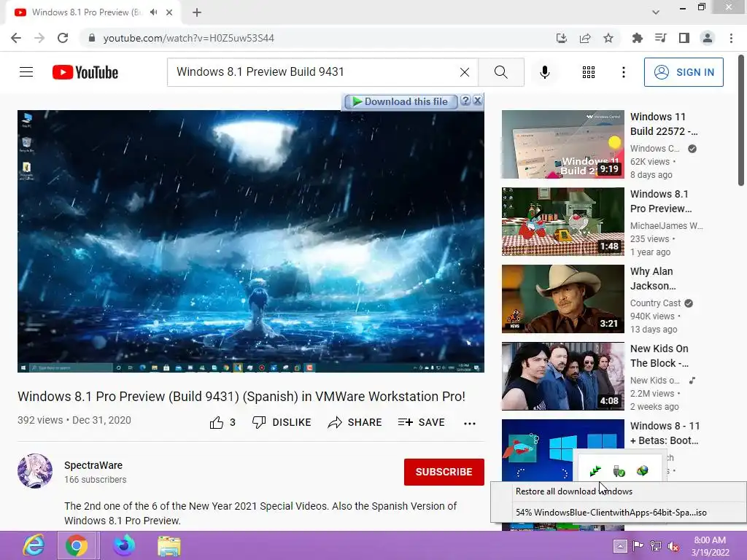
Task: Open the Chrome extensions puzzle icon
Action: pos(637,38)
